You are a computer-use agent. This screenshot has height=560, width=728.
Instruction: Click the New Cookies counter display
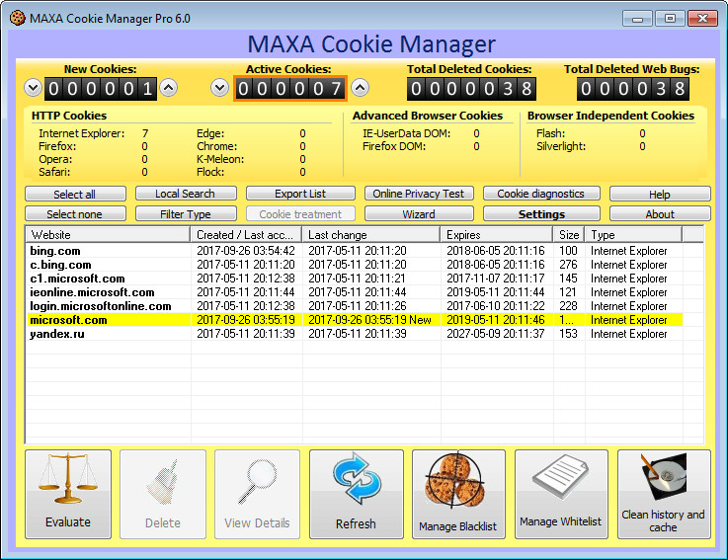pyautogui.click(x=101, y=88)
